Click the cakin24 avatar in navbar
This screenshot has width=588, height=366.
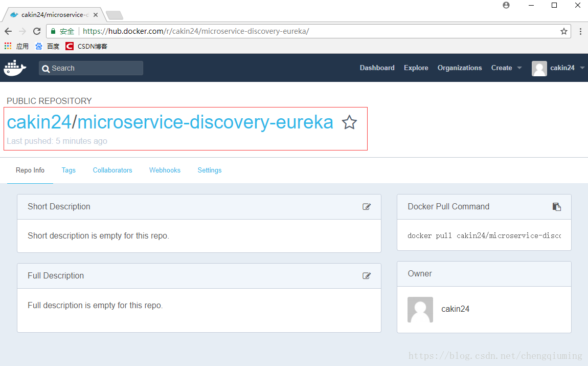539,68
